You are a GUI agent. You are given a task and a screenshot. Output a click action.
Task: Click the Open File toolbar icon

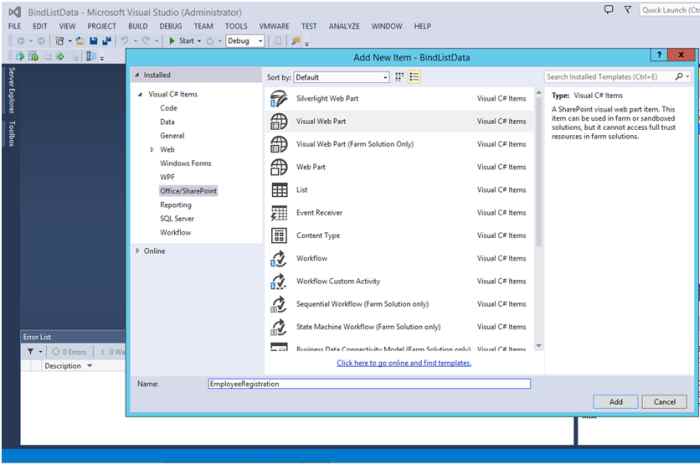coord(80,41)
